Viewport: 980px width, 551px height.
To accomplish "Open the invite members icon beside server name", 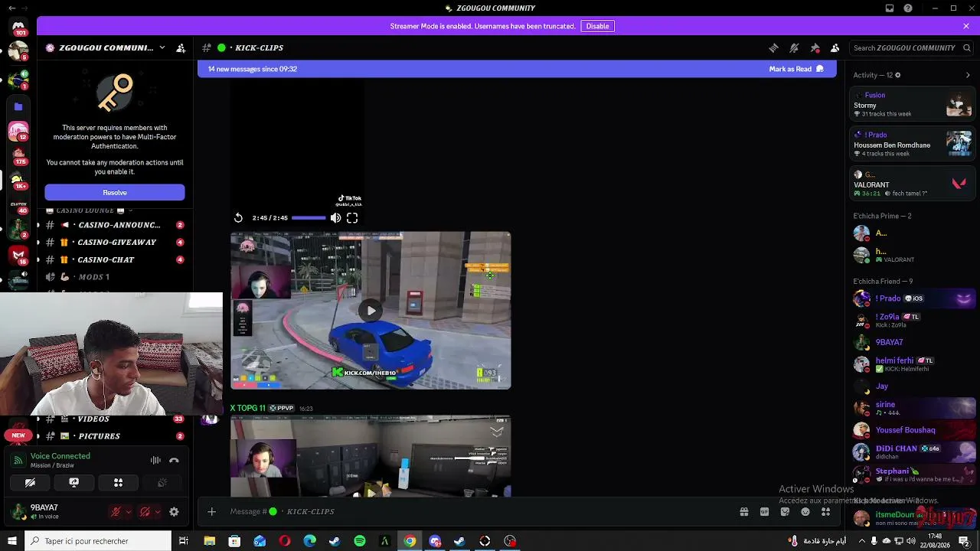I will 181,47.
